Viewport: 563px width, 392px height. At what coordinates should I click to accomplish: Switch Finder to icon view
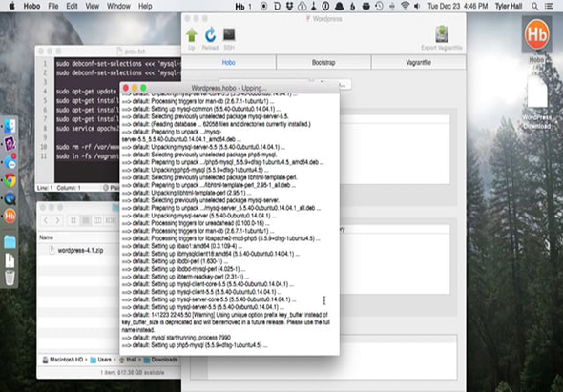pos(73,220)
